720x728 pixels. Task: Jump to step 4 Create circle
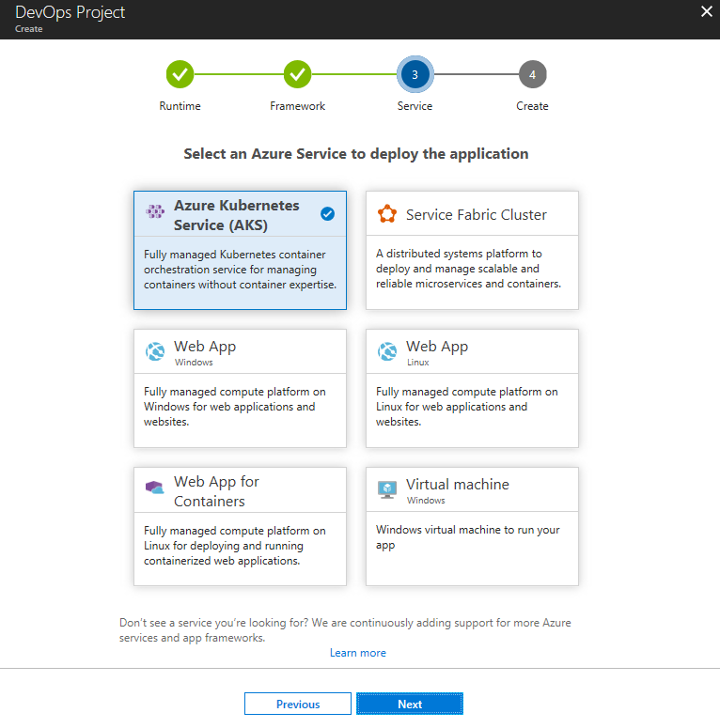(532, 74)
